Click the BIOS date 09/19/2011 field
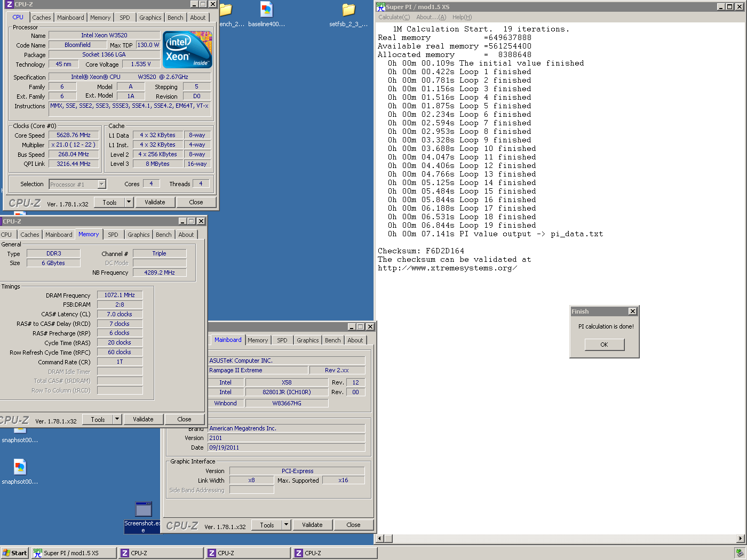747x560 pixels. click(287, 447)
